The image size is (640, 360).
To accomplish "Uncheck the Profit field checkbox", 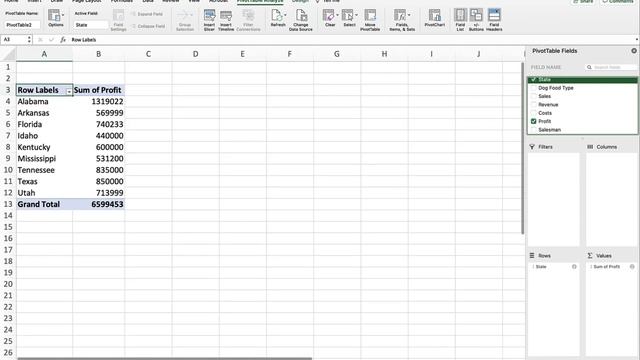I will (x=533, y=121).
